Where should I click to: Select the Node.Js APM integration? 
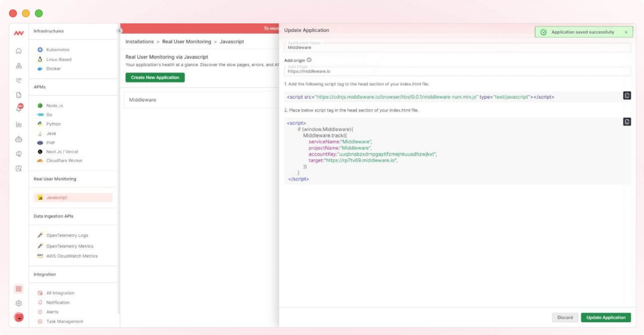click(54, 105)
